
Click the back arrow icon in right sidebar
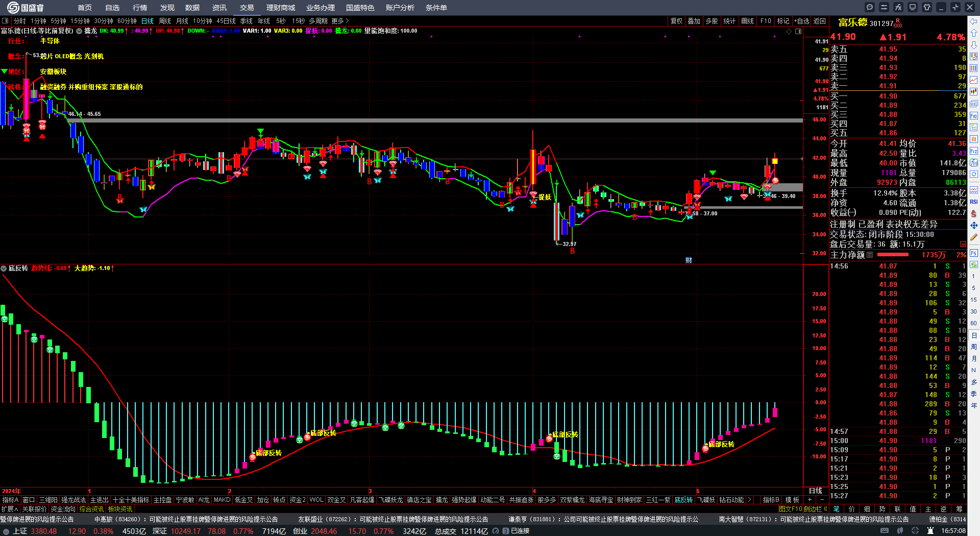click(x=974, y=21)
